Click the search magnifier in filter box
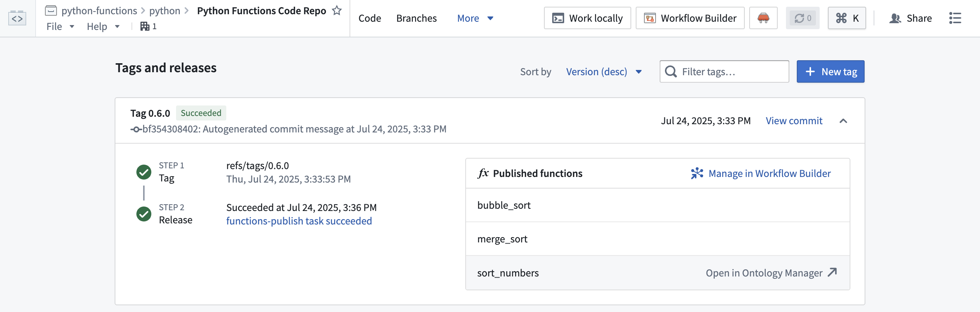The image size is (980, 312). tap(671, 71)
